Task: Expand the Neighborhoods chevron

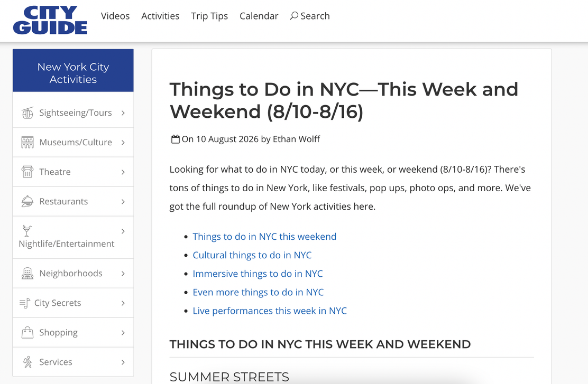Action: [x=123, y=274]
